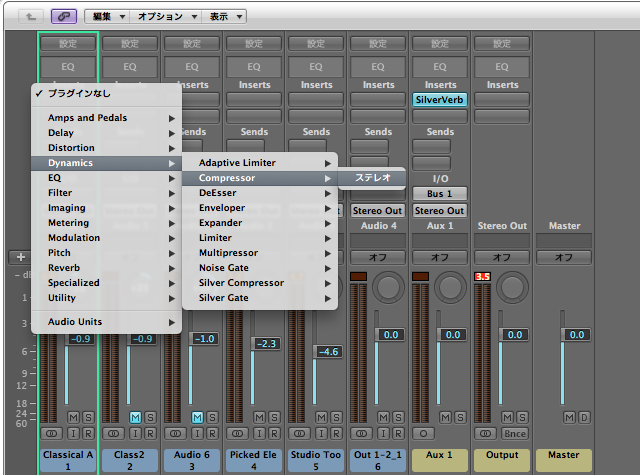Solo the Classical A channel
This screenshot has height=475, width=640.
point(88,417)
